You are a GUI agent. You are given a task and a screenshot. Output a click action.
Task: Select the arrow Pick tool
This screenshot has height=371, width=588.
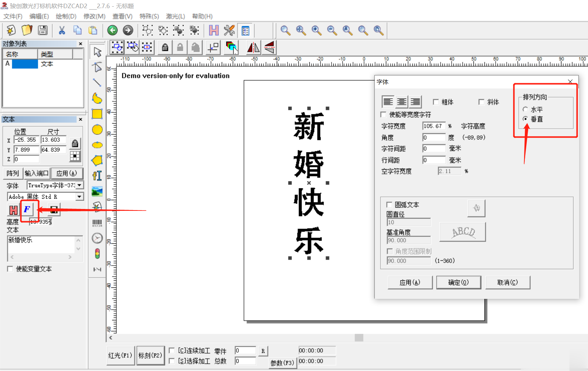pyautogui.click(x=97, y=52)
